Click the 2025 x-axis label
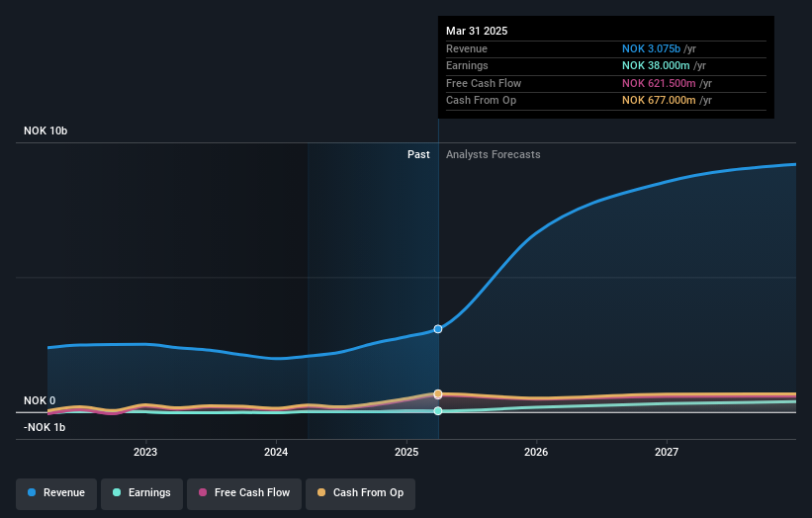 [x=406, y=452]
